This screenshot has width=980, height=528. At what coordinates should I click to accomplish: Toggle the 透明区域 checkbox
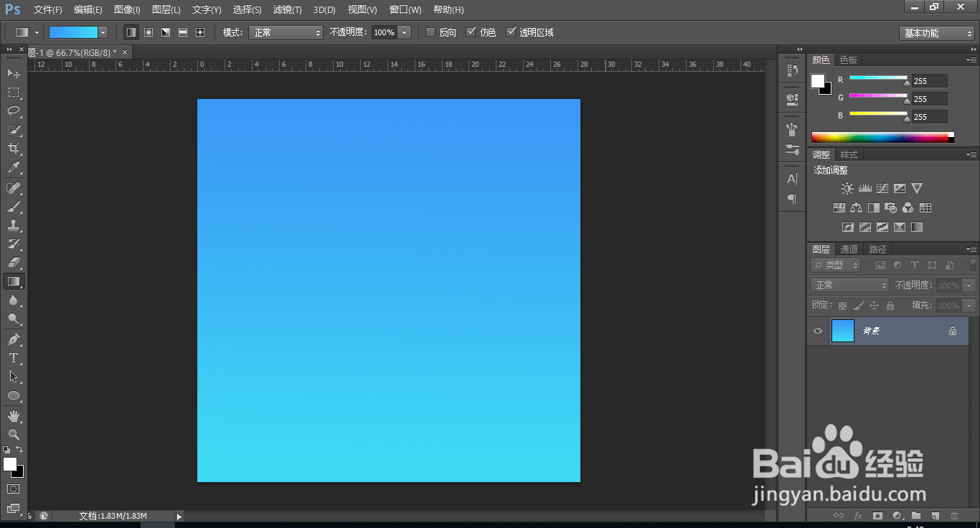coord(511,32)
